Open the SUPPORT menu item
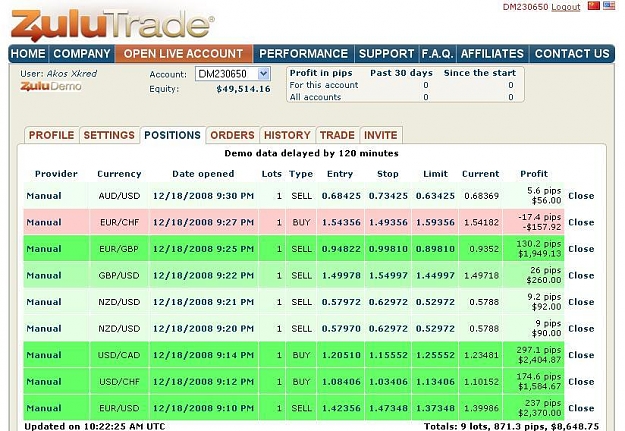This screenshot has width=625, height=431. (x=386, y=54)
